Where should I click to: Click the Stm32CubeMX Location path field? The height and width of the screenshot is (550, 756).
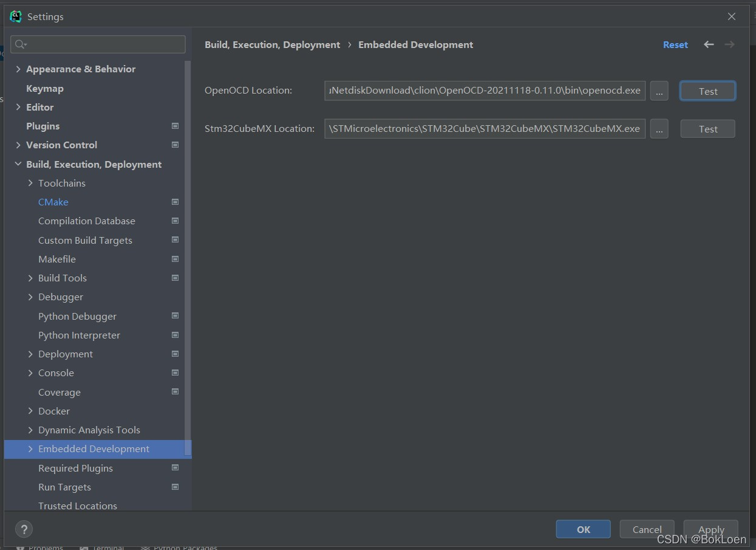point(485,129)
